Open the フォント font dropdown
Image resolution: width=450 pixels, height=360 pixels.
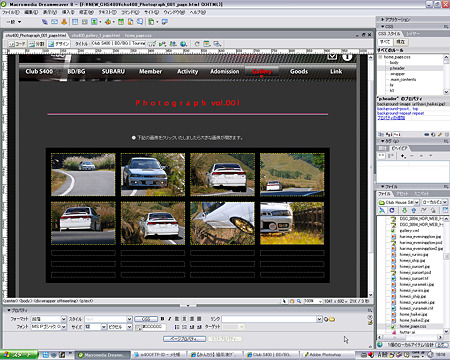pos(63,327)
